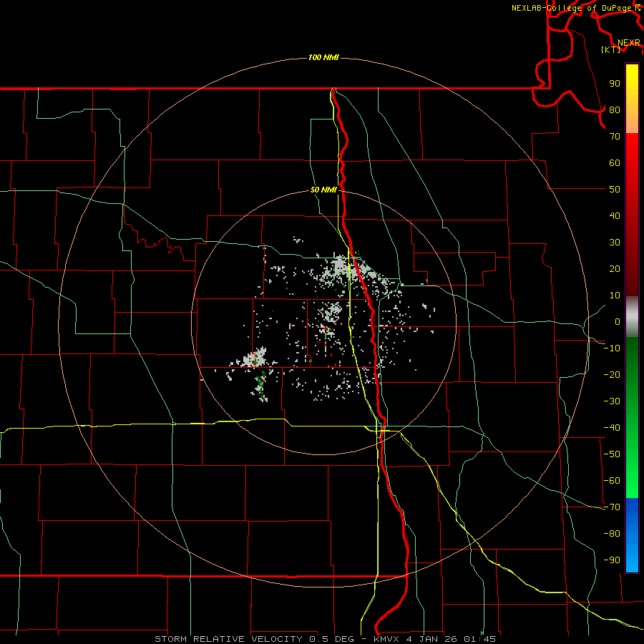
Task: Click the 30 value on the velocity scale
Action: pos(615,243)
